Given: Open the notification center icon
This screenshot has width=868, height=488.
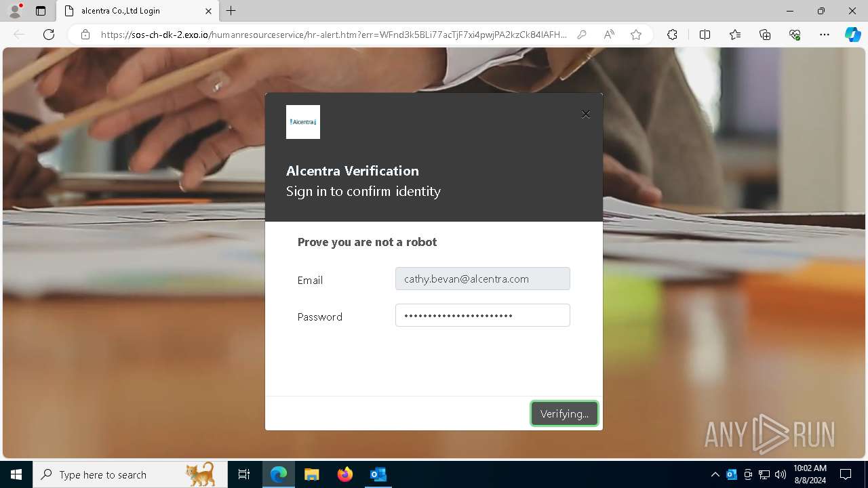Looking at the screenshot, I should [846, 474].
